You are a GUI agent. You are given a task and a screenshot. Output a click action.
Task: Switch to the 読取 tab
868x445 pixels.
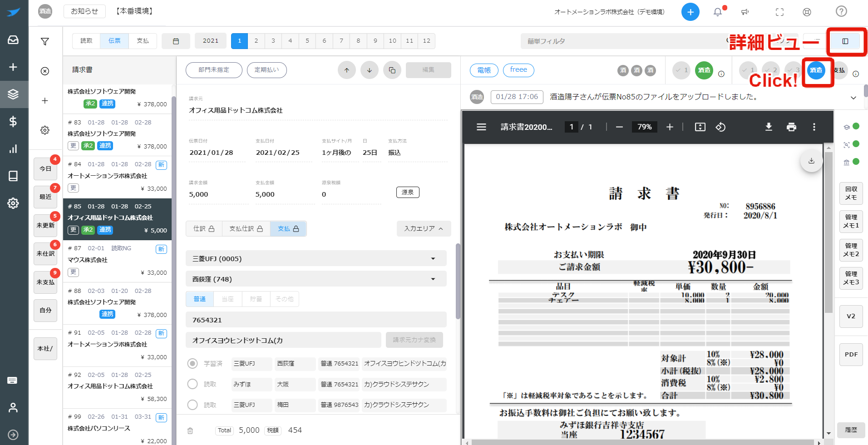[86, 41]
